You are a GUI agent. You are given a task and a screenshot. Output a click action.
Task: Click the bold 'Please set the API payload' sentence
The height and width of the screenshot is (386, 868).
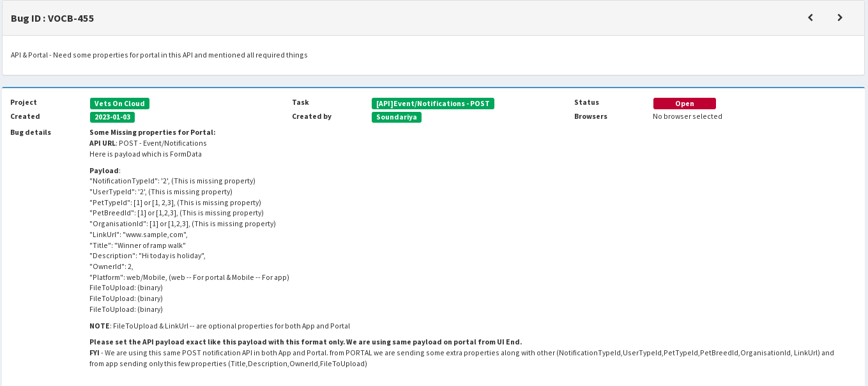pyautogui.click(x=305, y=342)
